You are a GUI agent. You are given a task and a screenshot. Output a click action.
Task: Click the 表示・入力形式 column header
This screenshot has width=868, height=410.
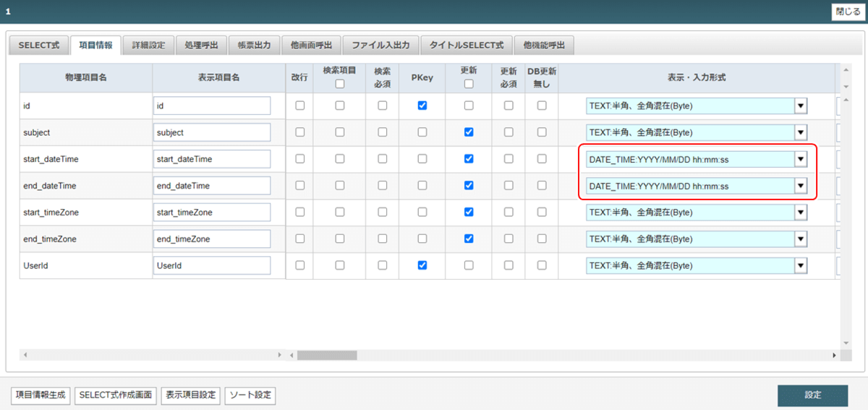click(x=697, y=77)
